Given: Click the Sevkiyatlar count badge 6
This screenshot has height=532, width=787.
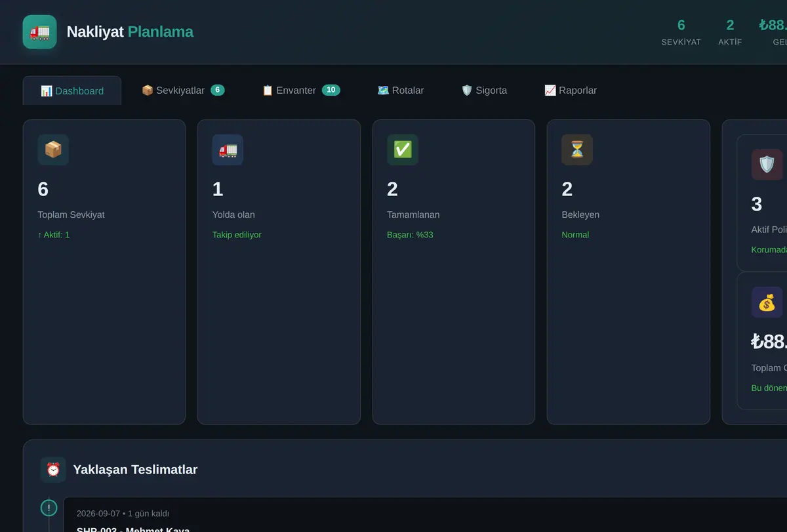Looking at the screenshot, I should coord(218,90).
